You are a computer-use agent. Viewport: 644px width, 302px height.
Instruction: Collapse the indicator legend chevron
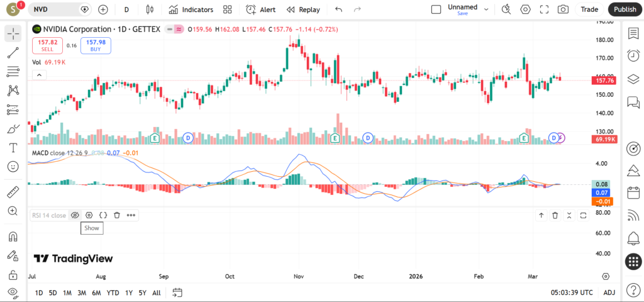point(39,75)
